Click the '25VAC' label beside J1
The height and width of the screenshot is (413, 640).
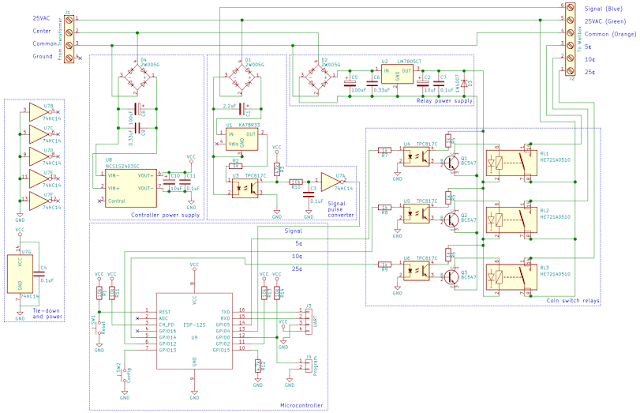42,18
